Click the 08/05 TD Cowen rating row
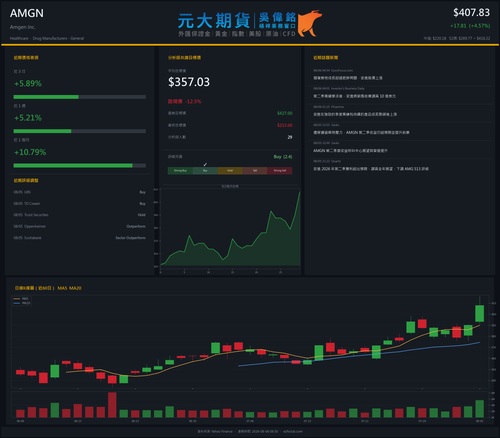 (80, 204)
